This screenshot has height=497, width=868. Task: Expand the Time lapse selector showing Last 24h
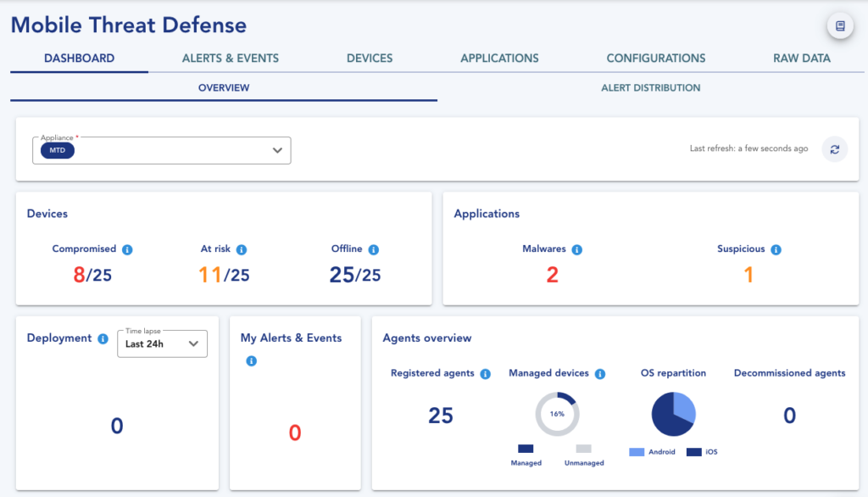click(162, 343)
